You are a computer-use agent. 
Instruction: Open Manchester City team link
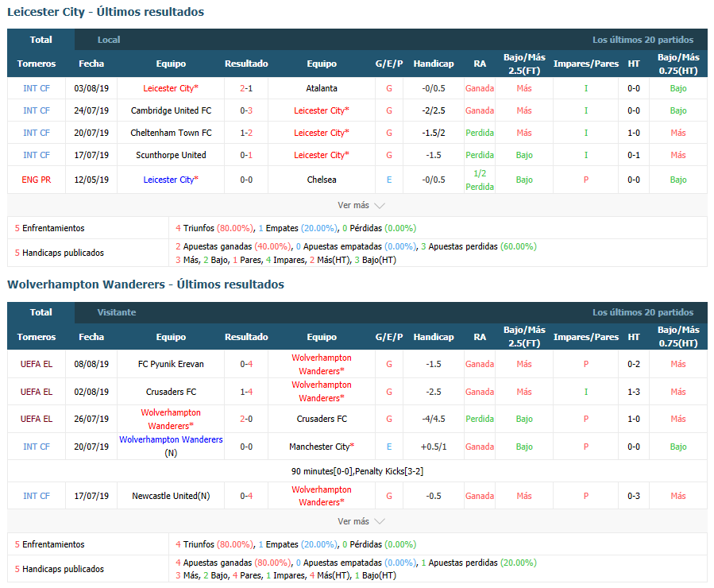tap(322, 447)
